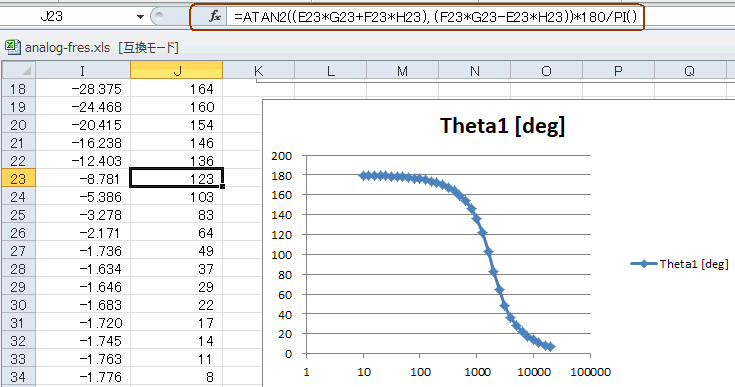Image resolution: width=735 pixels, height=387 pixels.
Task: Select column N header
Action: 474,71
